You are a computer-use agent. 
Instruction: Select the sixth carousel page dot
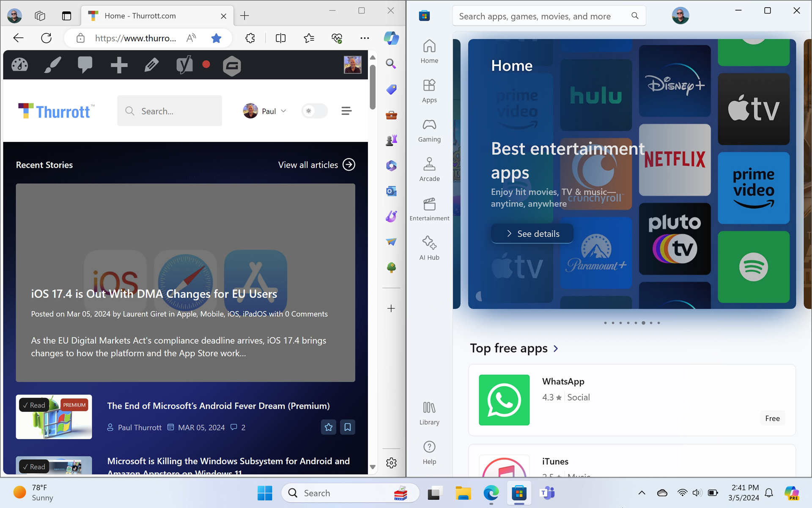[x=643, y=323]
